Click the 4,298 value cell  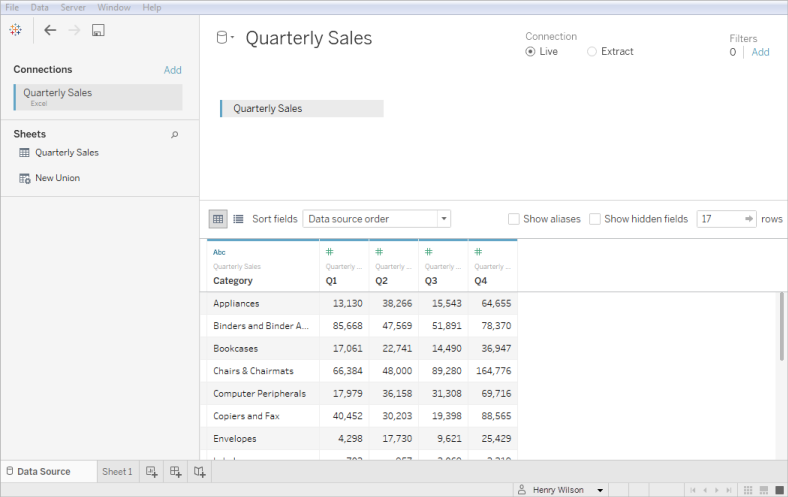[344, 439]
